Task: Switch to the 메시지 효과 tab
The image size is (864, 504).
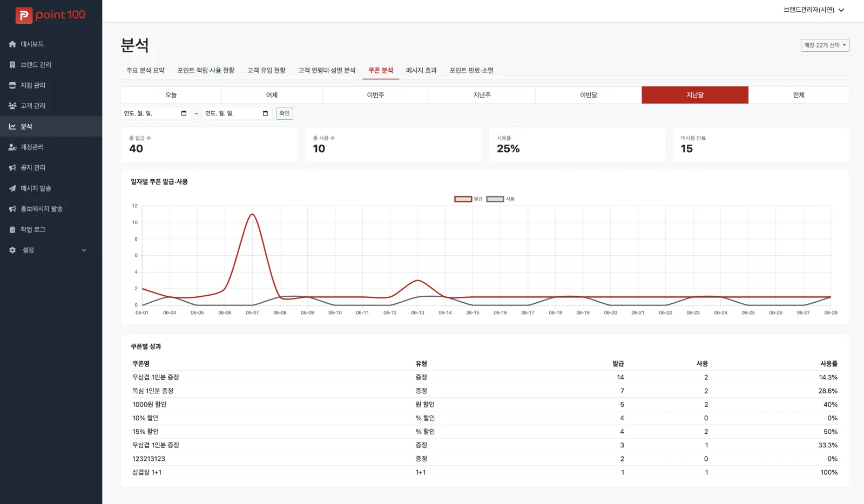Action: pyautogui.click(x=421, y=71)
